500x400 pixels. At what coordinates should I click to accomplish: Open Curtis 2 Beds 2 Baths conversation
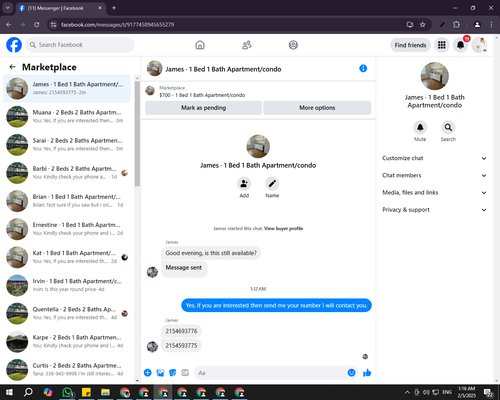coord(67,370)
